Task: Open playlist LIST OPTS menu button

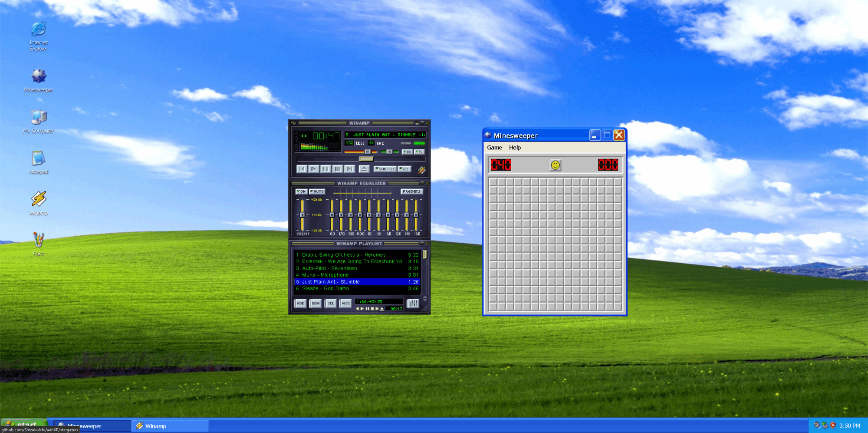Action: point(413,304)
